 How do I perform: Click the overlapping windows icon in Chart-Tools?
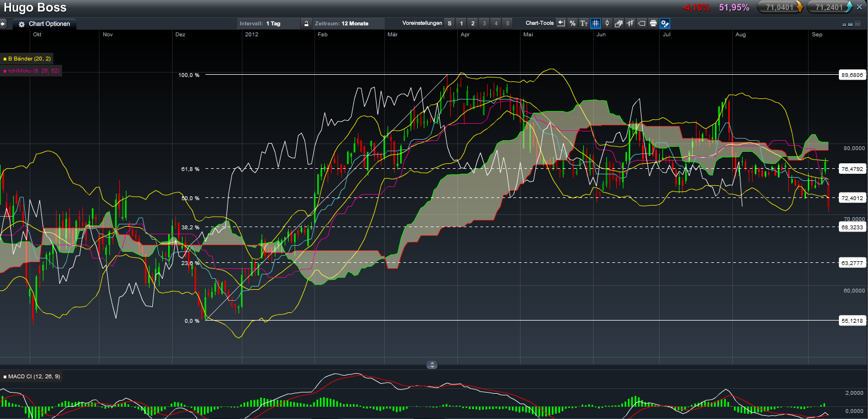click(x=618, y=23)
